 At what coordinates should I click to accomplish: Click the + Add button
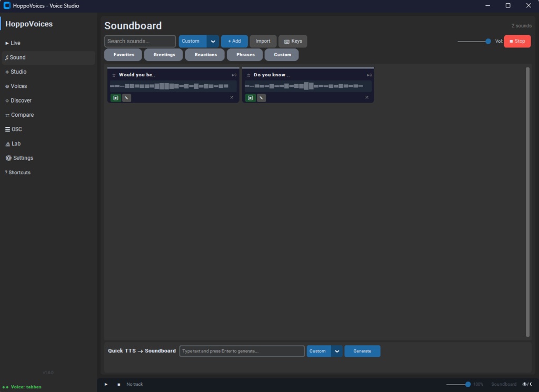tap(234, 41)
